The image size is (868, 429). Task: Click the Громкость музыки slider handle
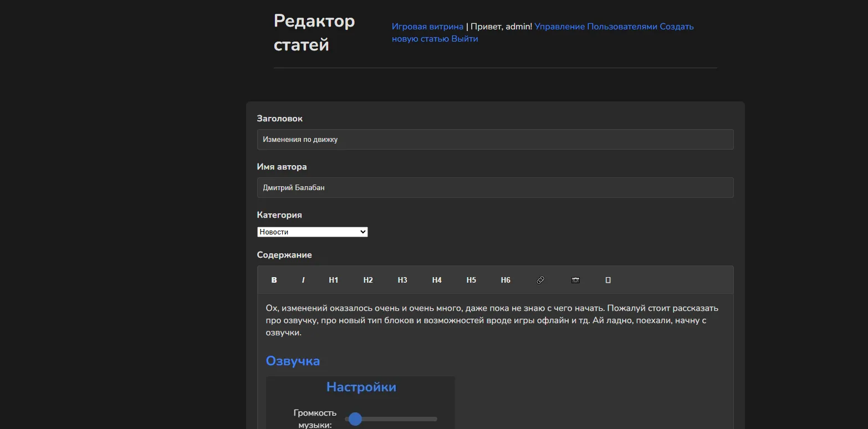pyautogui.click(x=355, y=419)
